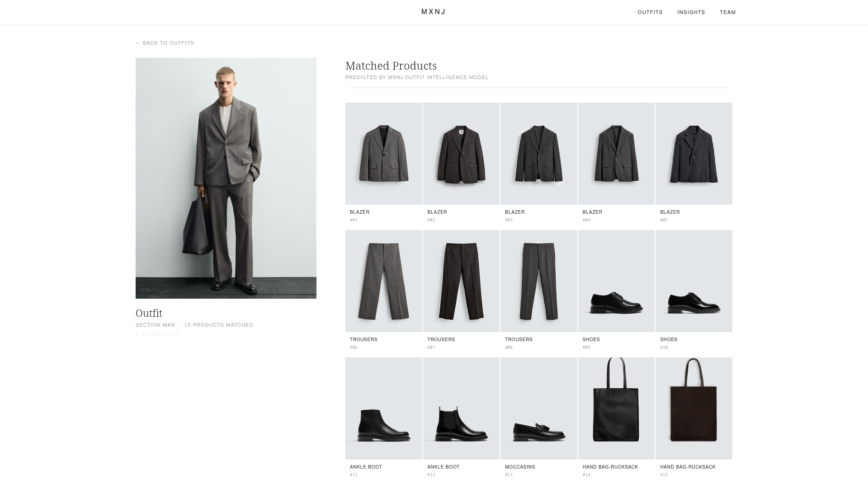
Task: Select the dark brown Trousers #07
Action: click(x=461, y=281)
